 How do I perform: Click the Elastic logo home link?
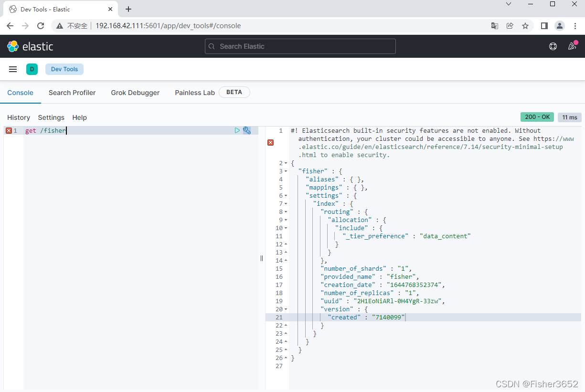pyautogui.click(x=30, y=46)
